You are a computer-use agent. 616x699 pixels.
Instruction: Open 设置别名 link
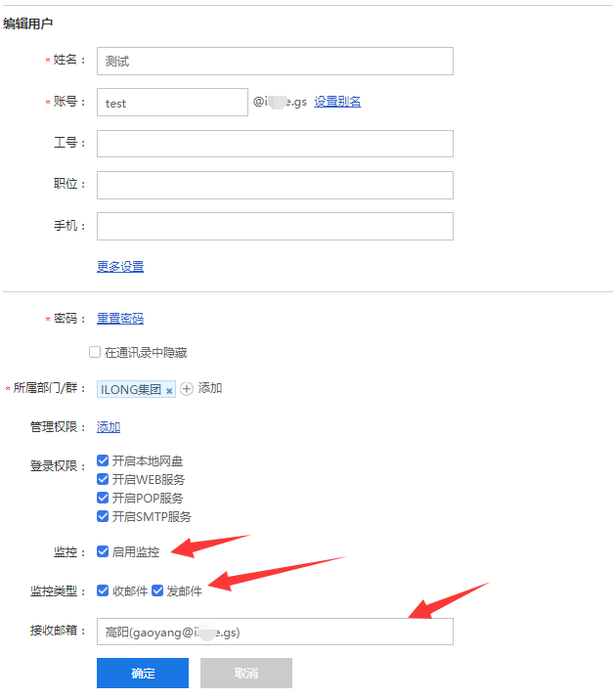click(x=337, y=102)
